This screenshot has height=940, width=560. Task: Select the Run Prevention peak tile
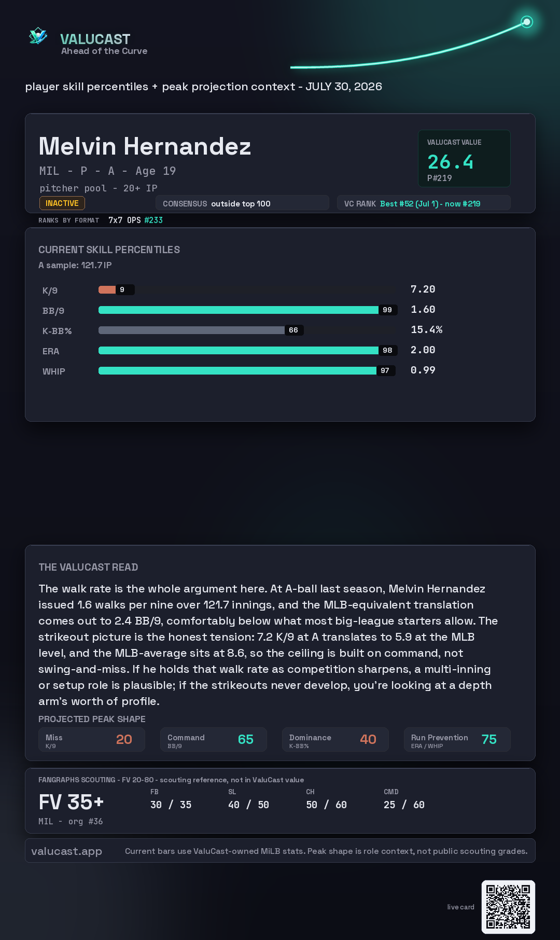[x=457, y=740]
